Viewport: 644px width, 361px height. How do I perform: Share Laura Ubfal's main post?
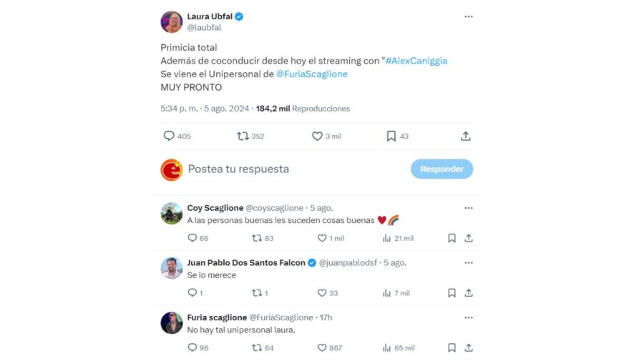click(x=466, y=136)
